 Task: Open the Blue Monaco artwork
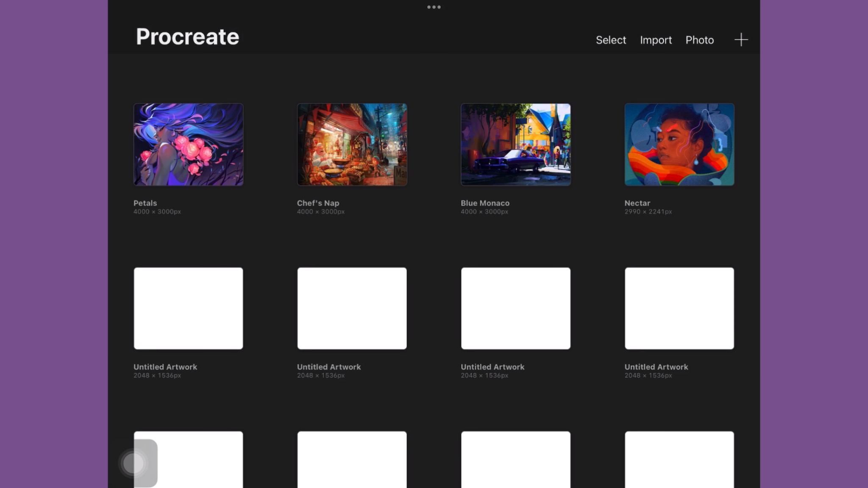515,144
